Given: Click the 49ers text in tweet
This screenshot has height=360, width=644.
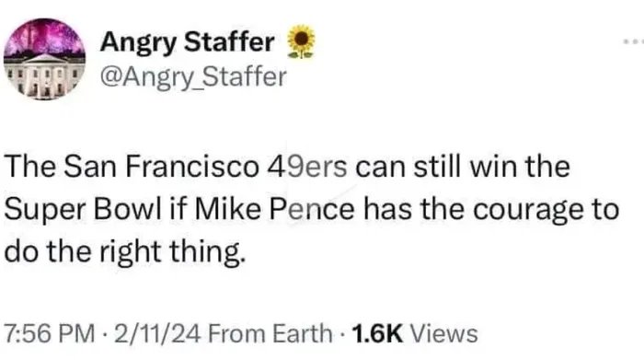Looking at the screenshot, I should (x=306, y=167).
